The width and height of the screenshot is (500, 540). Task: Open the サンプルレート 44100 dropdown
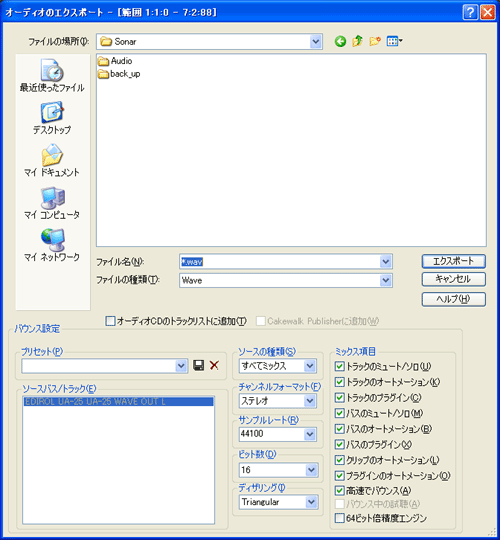coord(310,434)
